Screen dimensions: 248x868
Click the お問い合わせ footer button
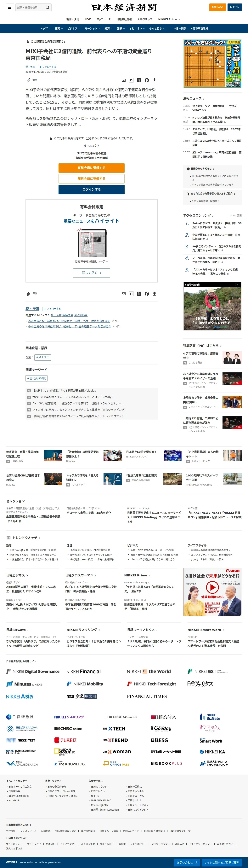(x=187, y=862)
